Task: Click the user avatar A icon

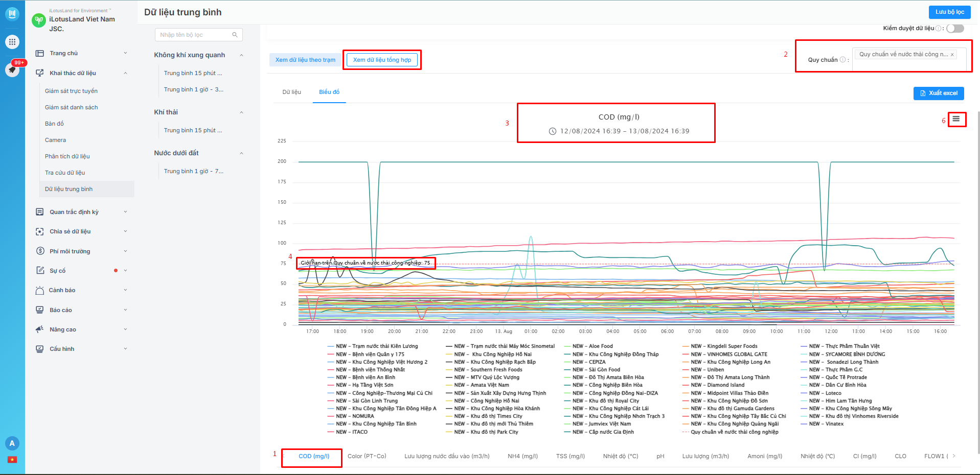Action: point(12,443)
